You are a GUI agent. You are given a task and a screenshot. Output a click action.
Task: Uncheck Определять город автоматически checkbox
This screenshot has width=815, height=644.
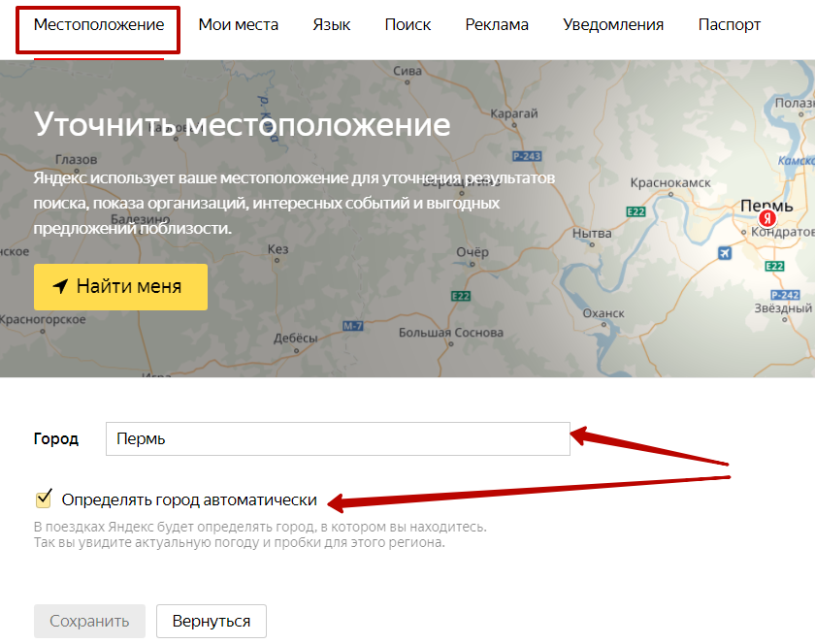tap(44, 499)
